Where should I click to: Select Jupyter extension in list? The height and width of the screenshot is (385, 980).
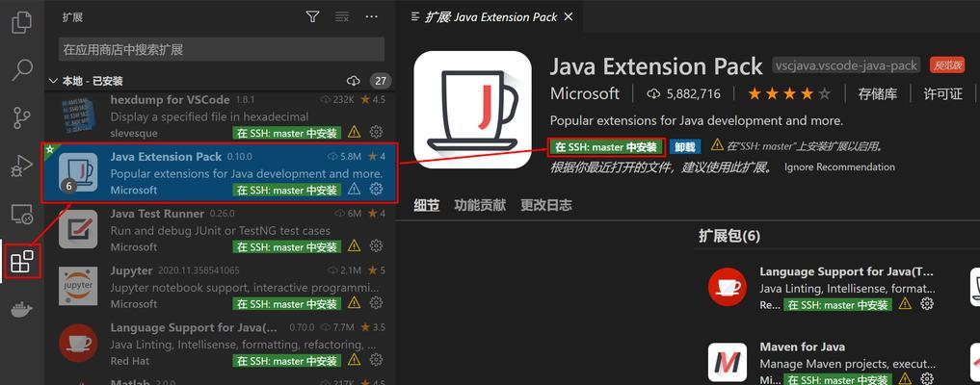[220, 287]
